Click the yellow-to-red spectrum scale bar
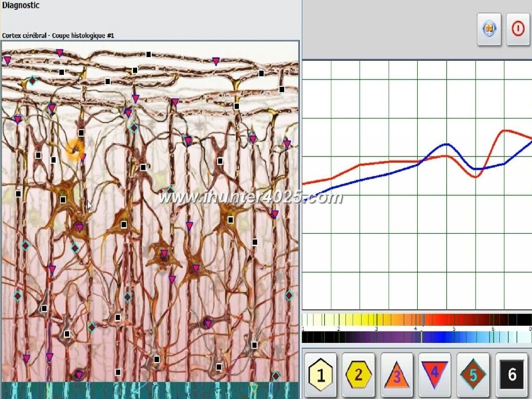The image size is (532, 399). 416,319
